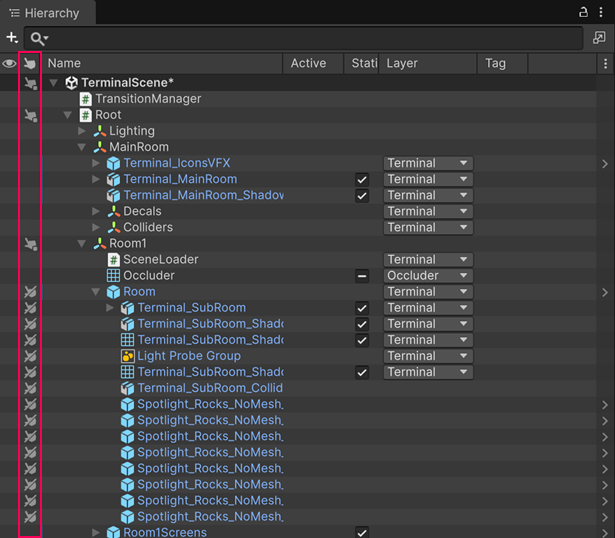The width and height of the screenshot is (615, 538).
Task: Open the Occluder layer dropdown
Action: [428, 276]
